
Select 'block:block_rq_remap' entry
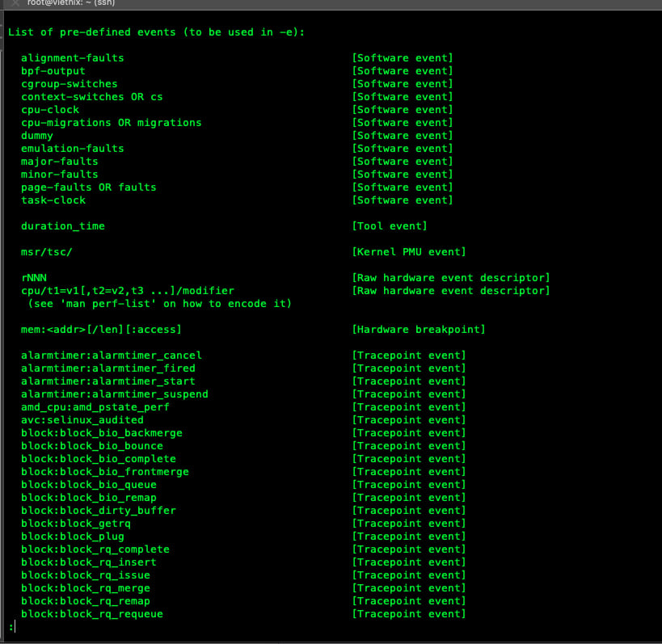[x=86, y=601]
